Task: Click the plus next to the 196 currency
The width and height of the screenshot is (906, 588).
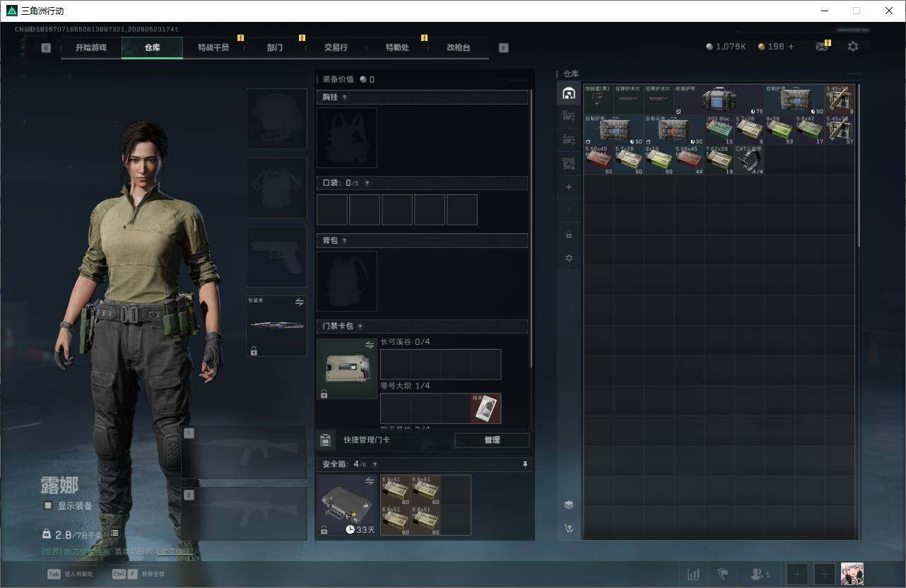Action: tap(791, 47)
